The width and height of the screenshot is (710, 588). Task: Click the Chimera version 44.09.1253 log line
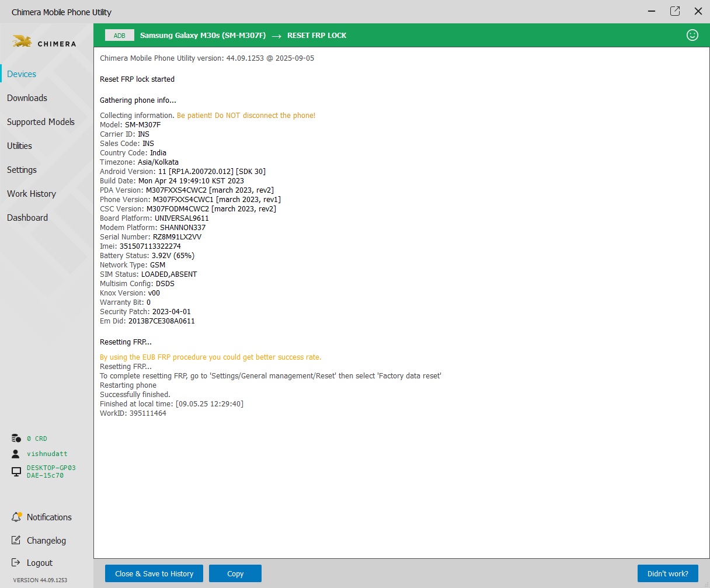click(x=207, y=58)
